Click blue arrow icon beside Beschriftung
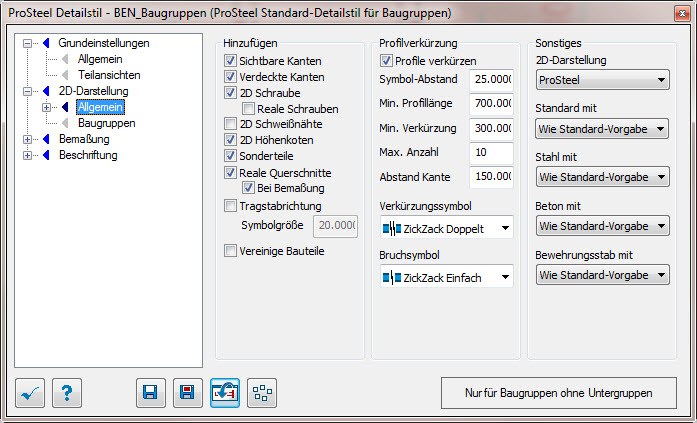The image size is (697, 423). (46, 155)
